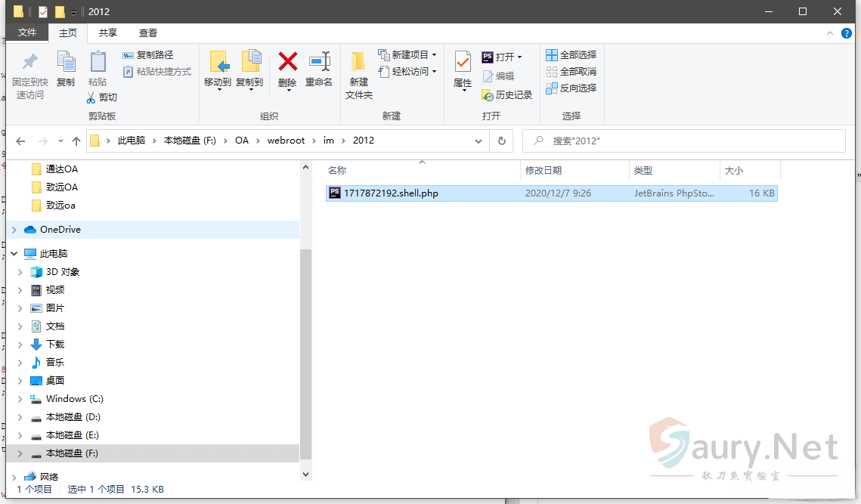Viewport: 861px width, 504px height.
Task: Expand Local Disk (F:) in navigation tree
Action: [x=20, y=453]
